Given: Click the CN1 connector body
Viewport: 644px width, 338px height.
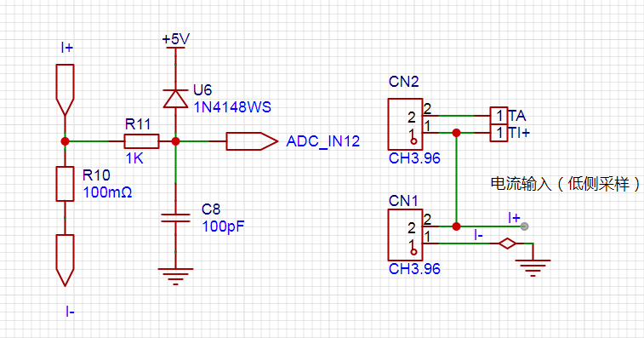Looking at the screenshot, I should click(406, 235).
